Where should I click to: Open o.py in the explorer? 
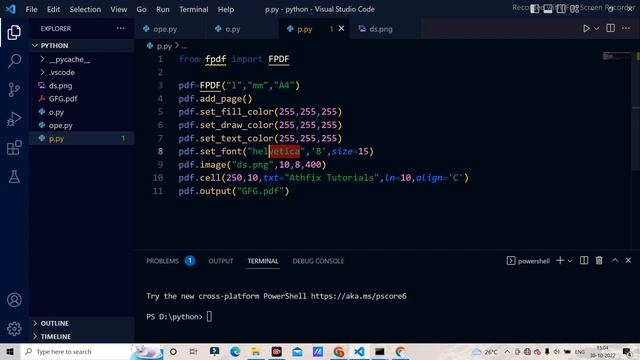click(x=82, y=112)
